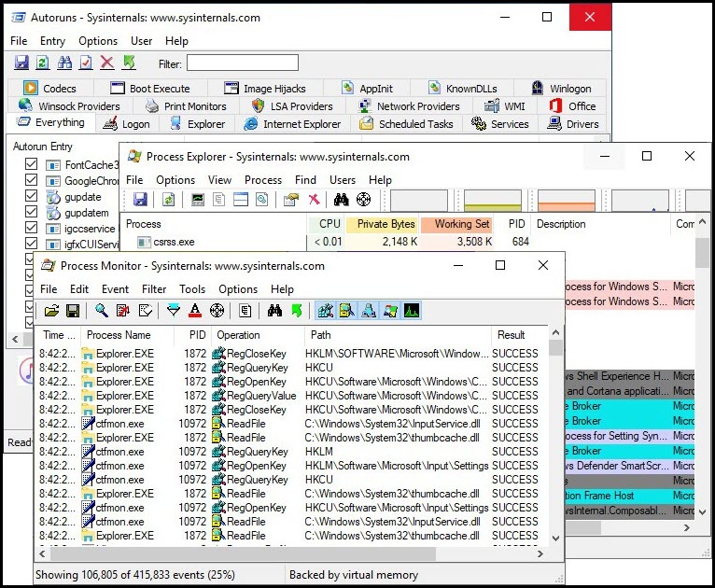Toggle Show Network Activity in Process Monitor
The width and height of the screenshot is (715, 588).
point(369,311)
